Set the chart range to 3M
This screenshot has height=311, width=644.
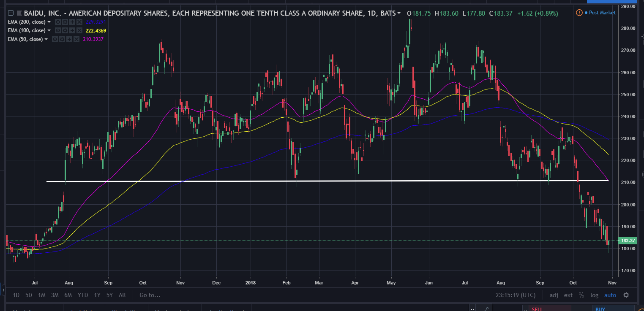(x=55, y=295)
